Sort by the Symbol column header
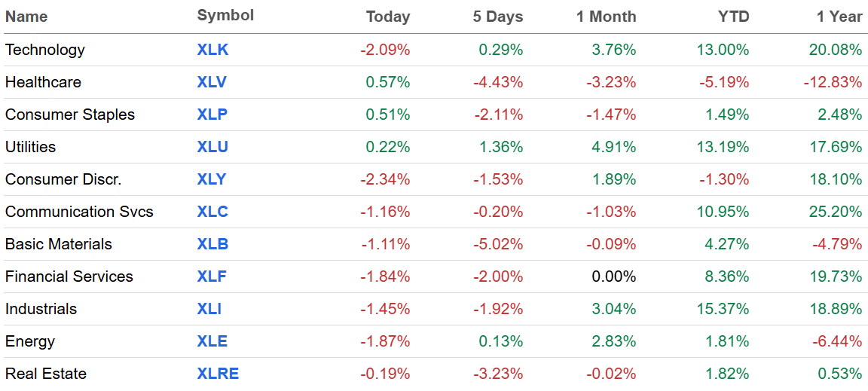Screen dimensions: 868x391 click(x=225, y=16)
